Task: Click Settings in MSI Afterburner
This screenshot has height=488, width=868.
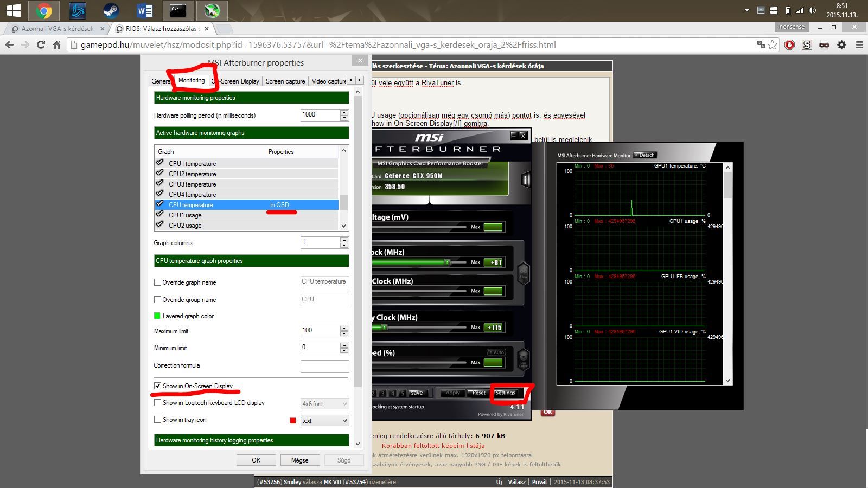Action: coord(505,393)
